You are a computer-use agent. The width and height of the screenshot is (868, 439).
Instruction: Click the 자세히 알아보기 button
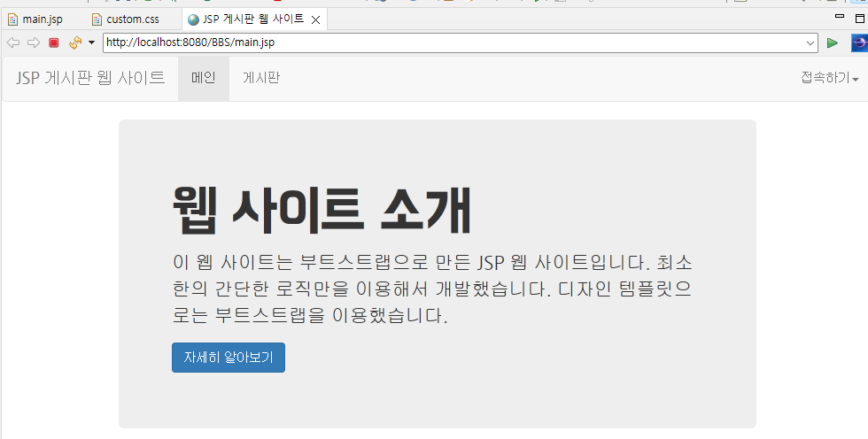[229, 358]
